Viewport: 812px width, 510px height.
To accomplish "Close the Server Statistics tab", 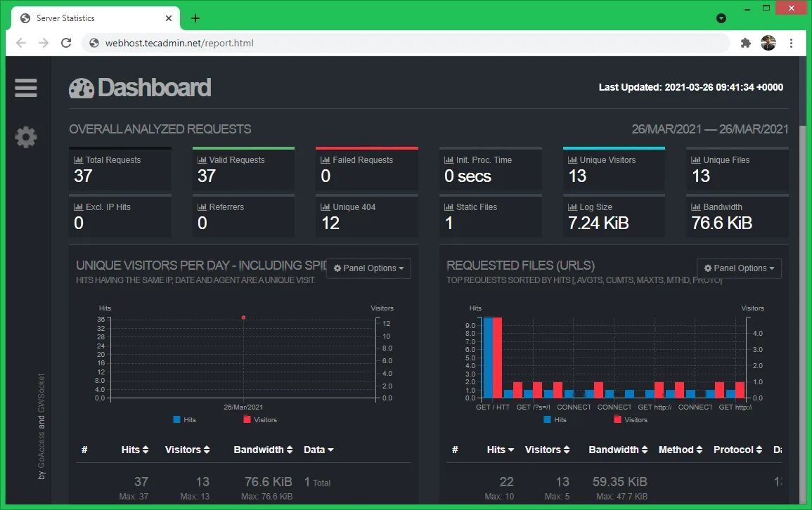I will 168,18.
